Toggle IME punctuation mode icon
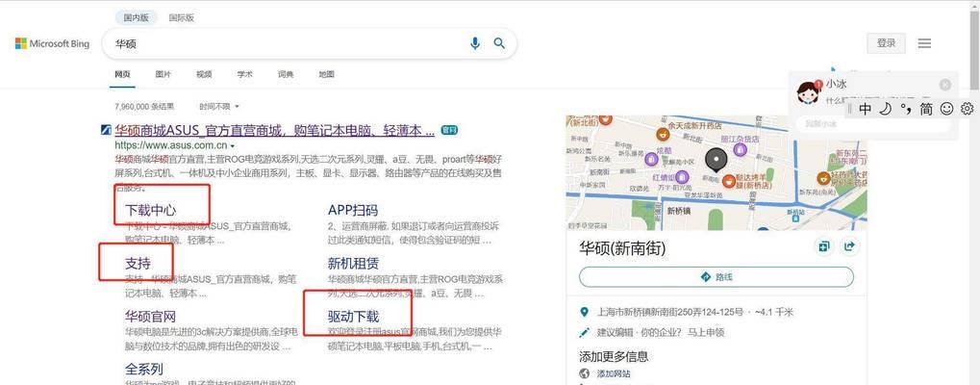This screenshot has width=980, height=385. (x=906, y=109)
